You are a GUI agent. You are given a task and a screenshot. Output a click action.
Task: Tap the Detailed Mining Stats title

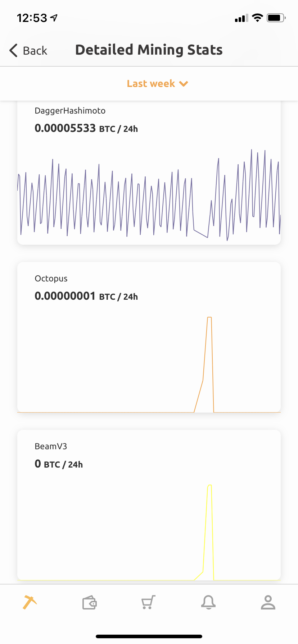149,50
